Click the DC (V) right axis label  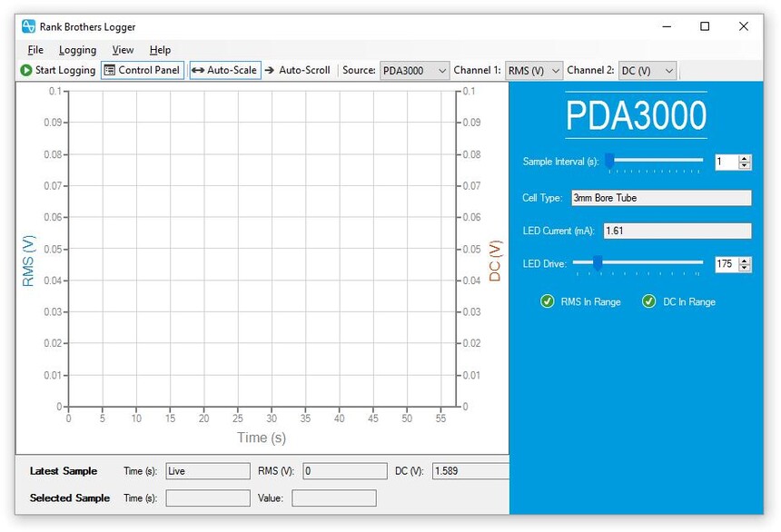coord(495,261)
